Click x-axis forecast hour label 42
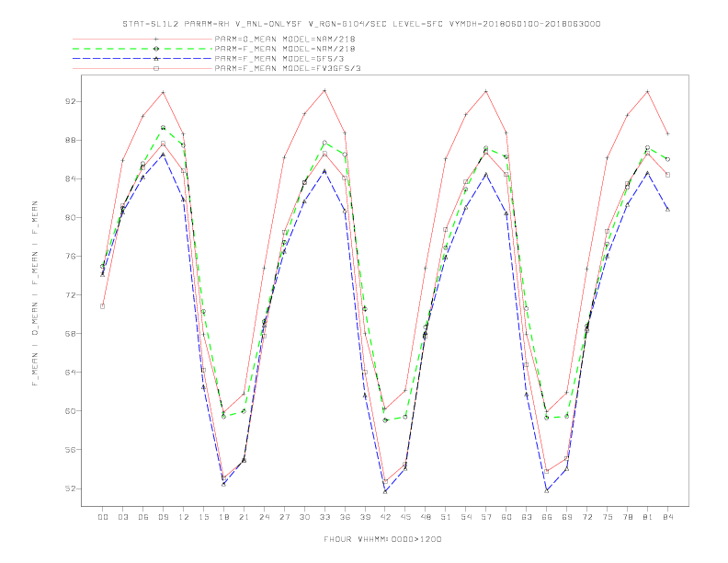The width and height of the screenshot is (728, 563). (385, 517)
